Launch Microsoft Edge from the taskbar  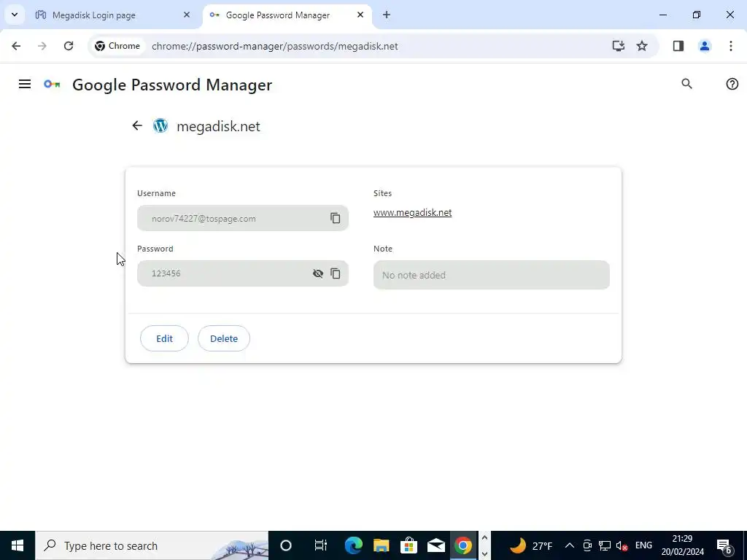(x=354, y=545)
